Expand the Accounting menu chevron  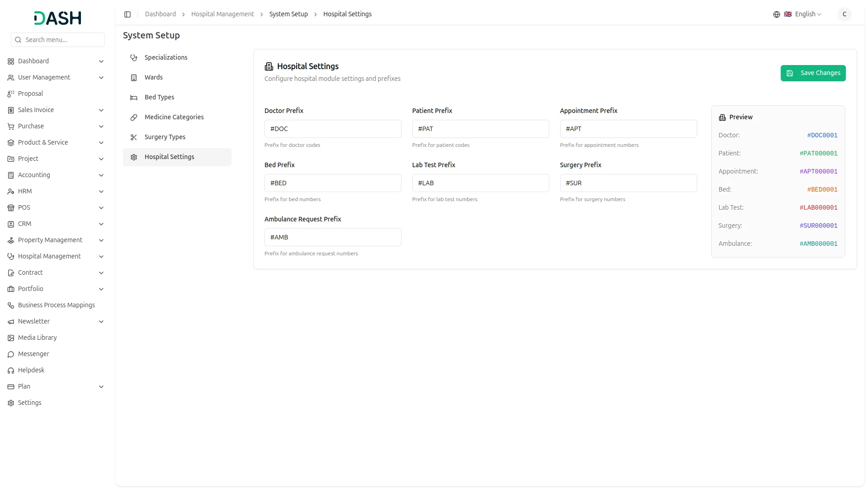pyautogui.click(x=101, y=175)
